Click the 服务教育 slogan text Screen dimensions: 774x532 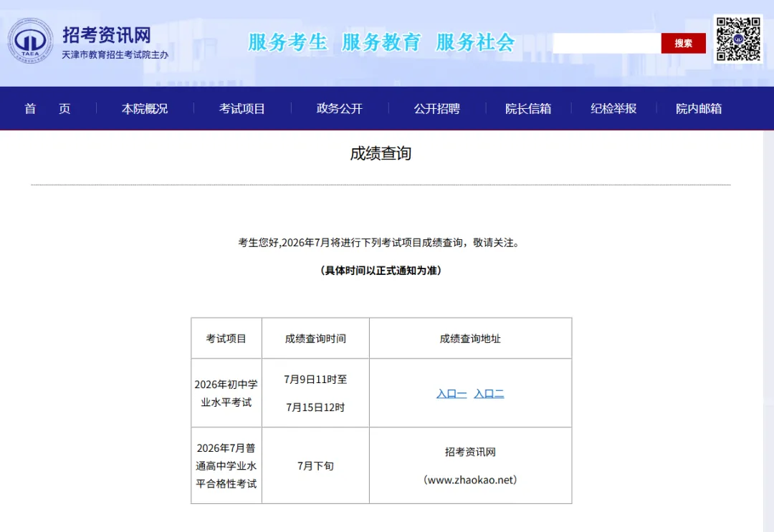tap(381, 42)
